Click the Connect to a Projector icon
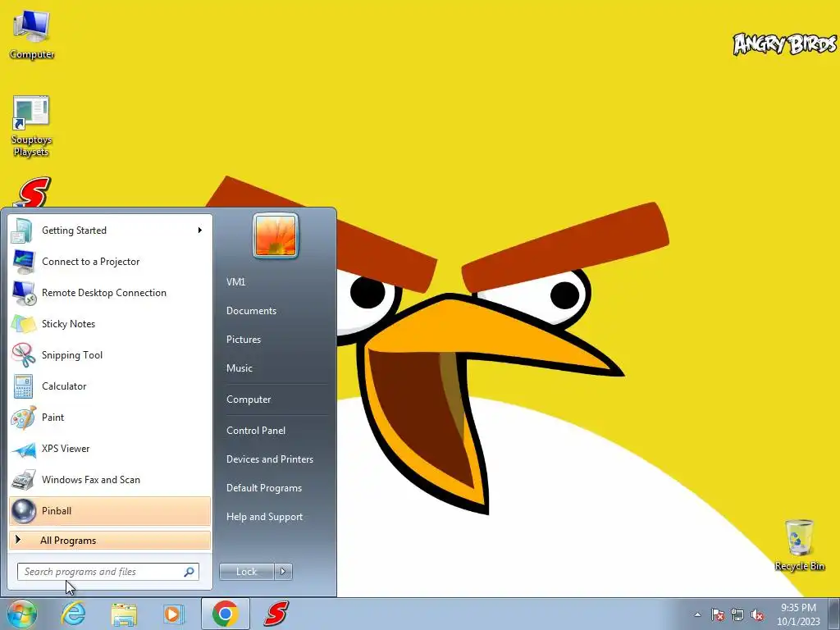This screenshot has height=630, width=840. click(23, 262)
